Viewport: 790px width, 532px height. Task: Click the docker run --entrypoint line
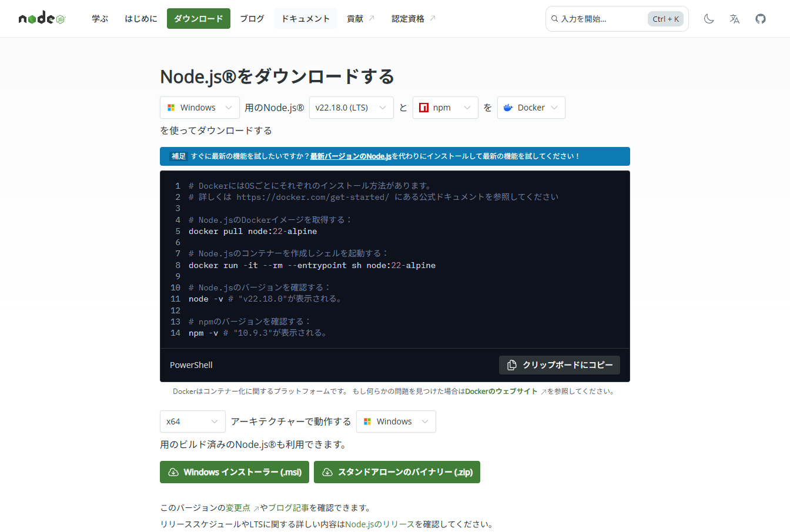coord(312,265)
